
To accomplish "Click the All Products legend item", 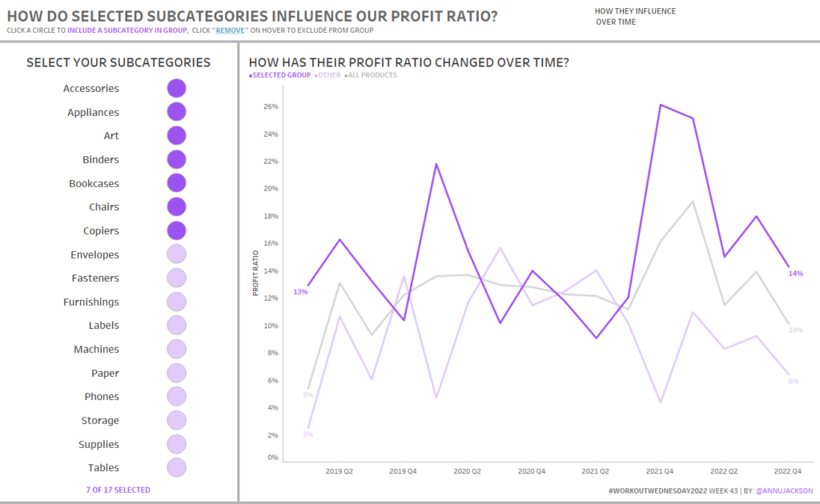I will coord(372,75).
